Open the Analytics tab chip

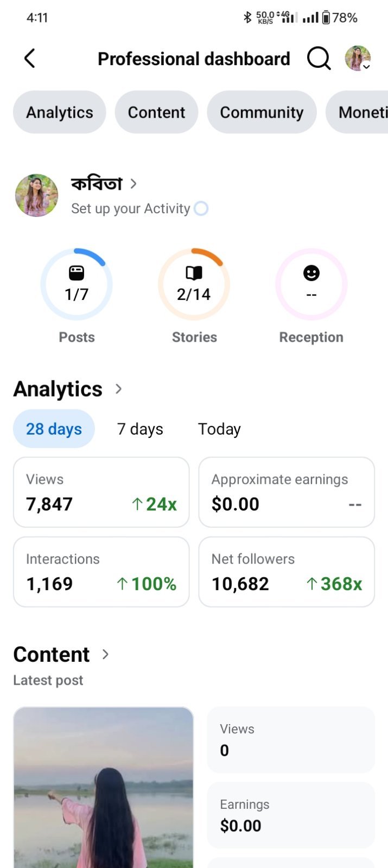(60, 112)
